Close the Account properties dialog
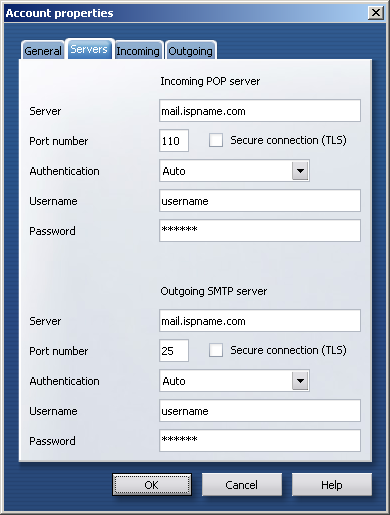This screenshot has width=390, height=515. pos(376,13)
